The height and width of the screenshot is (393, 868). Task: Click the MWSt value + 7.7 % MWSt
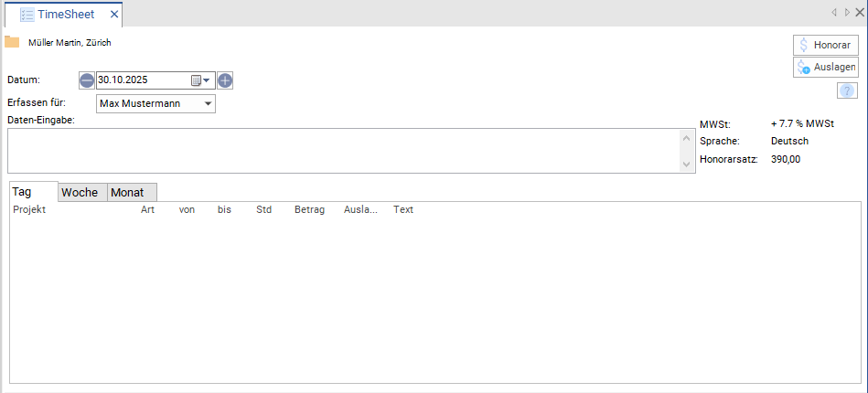802,124
